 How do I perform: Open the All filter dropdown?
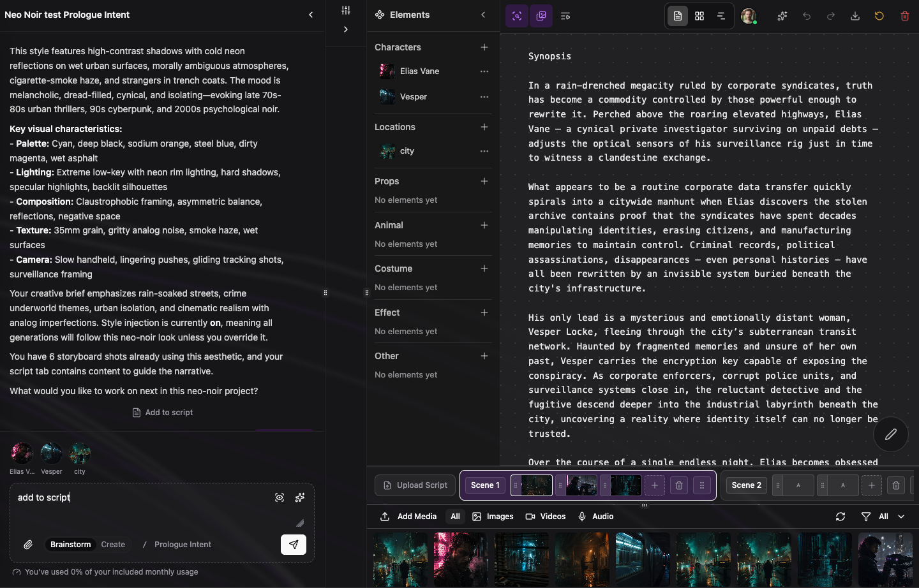click(883, 517)
